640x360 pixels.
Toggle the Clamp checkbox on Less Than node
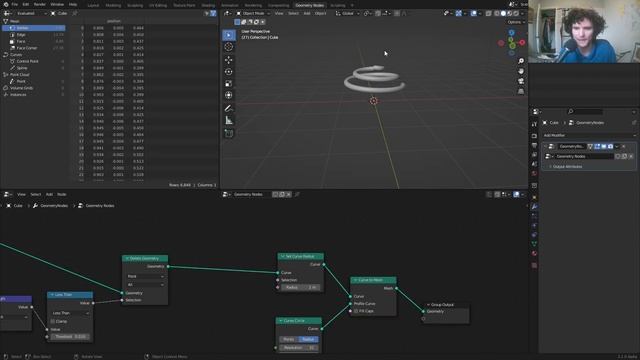(53, 321)
